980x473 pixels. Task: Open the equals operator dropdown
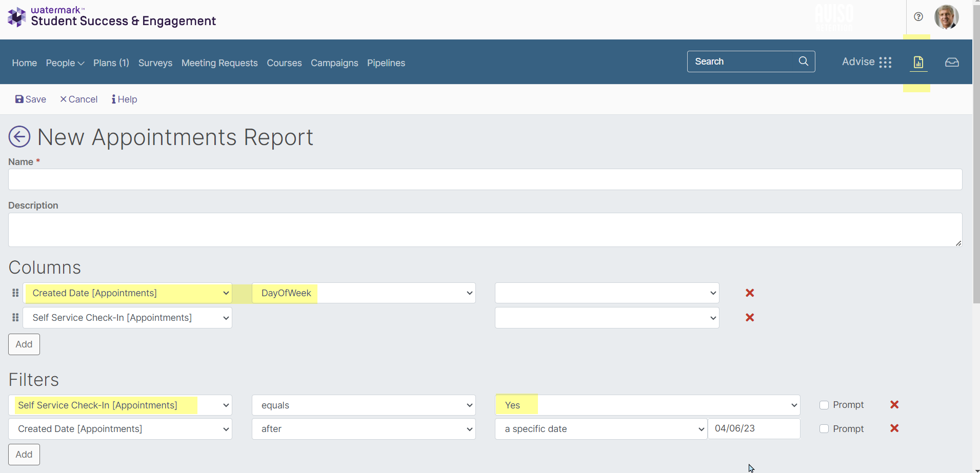coord(364,405)
